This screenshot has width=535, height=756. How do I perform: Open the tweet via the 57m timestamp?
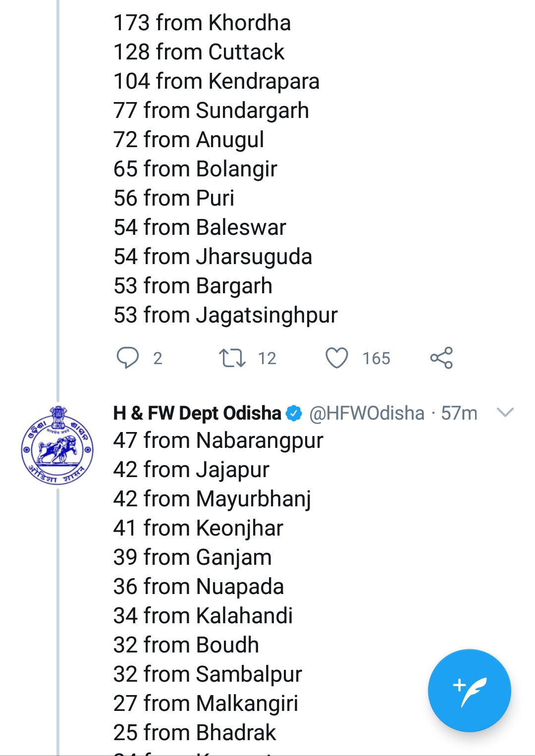pyautogui.click(x=459, y=413)
